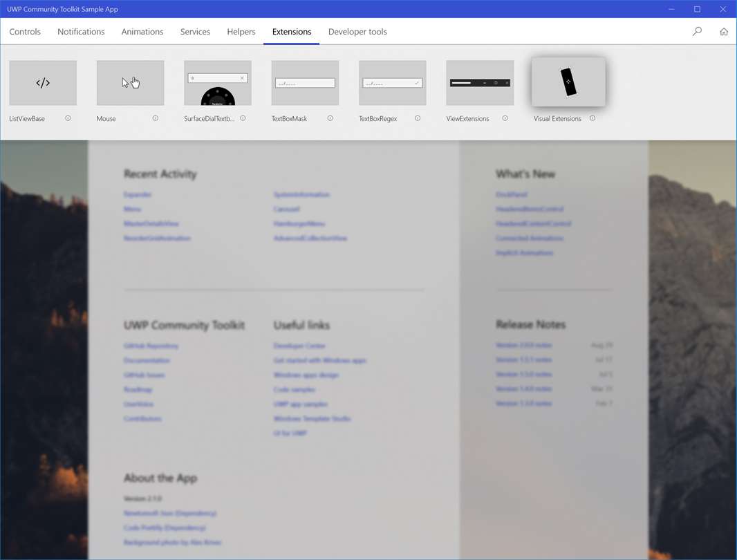Show info for TextBoxMask sample

[330, 118]
